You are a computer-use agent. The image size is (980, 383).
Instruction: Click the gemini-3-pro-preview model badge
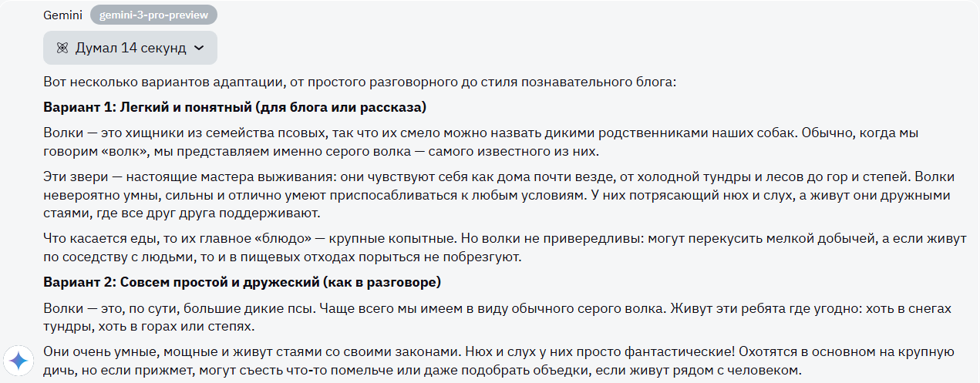[154, 15]
